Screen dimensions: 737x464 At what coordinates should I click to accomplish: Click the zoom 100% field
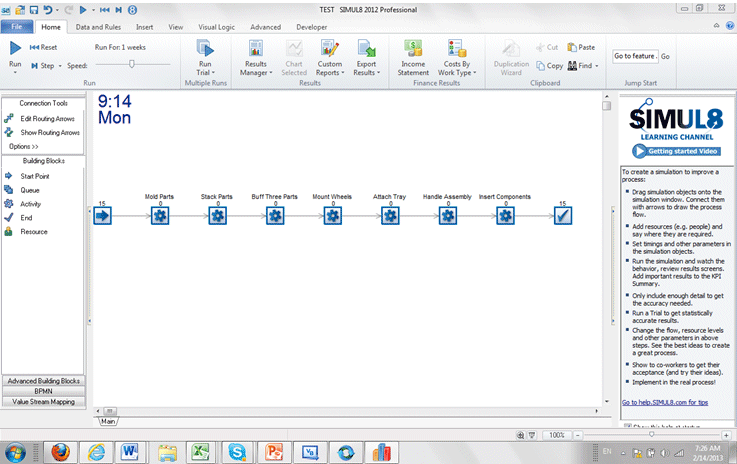click(557, 435)
